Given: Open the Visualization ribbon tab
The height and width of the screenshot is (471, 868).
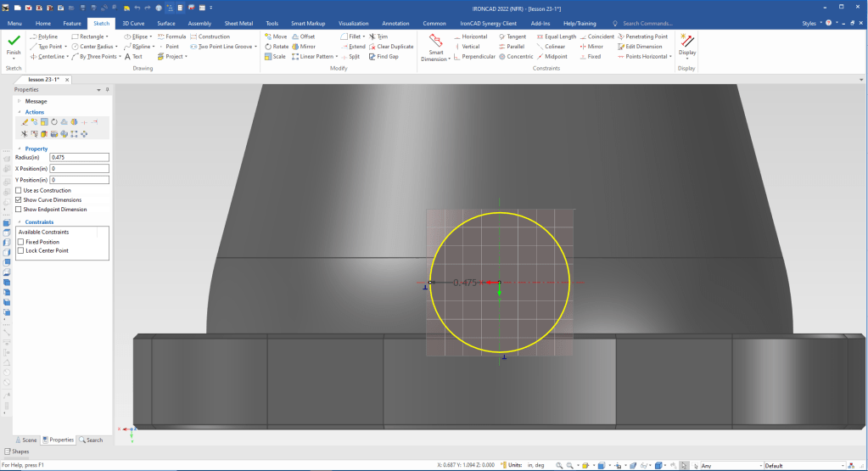Looking at the screenshot, I should coord(353,24).
